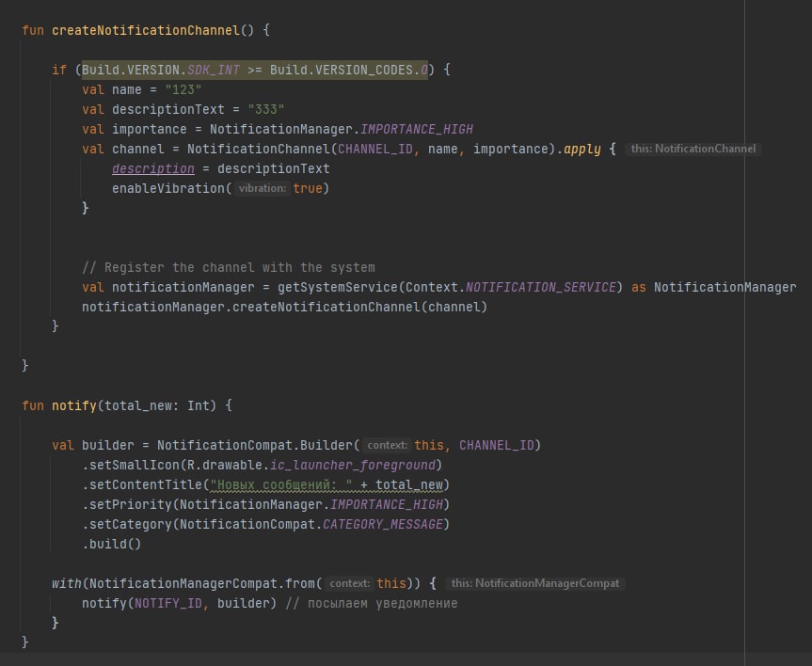Click CATEGORY_MESSAGE constant

[x=383, y=524]
